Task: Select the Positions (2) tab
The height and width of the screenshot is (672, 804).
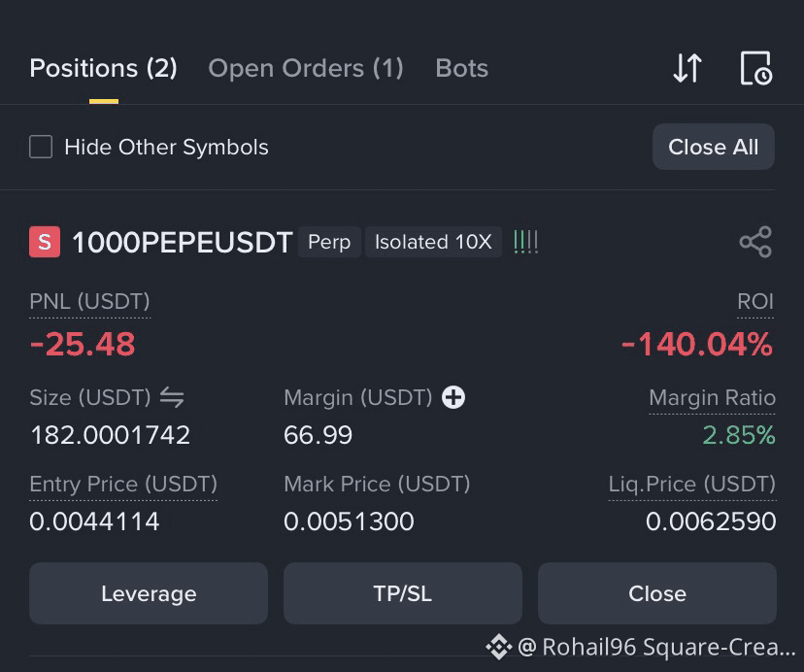Action: point(104,68)
